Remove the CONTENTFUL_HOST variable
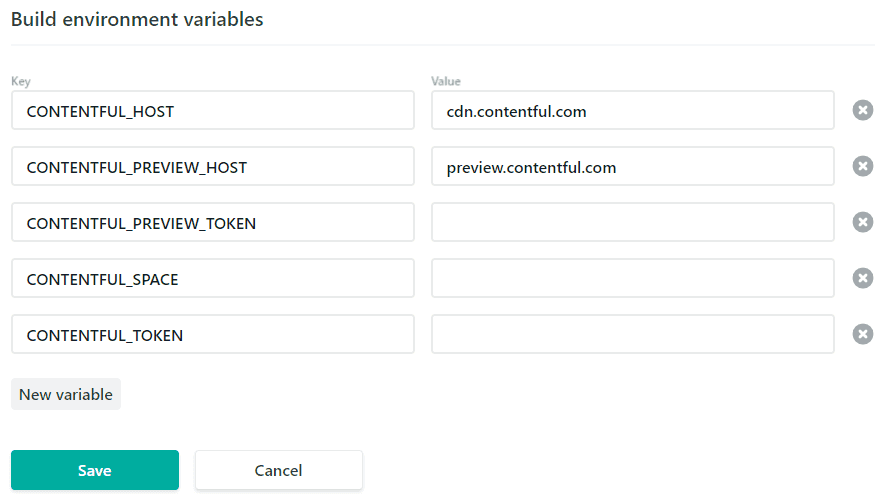 click(862, 110)
